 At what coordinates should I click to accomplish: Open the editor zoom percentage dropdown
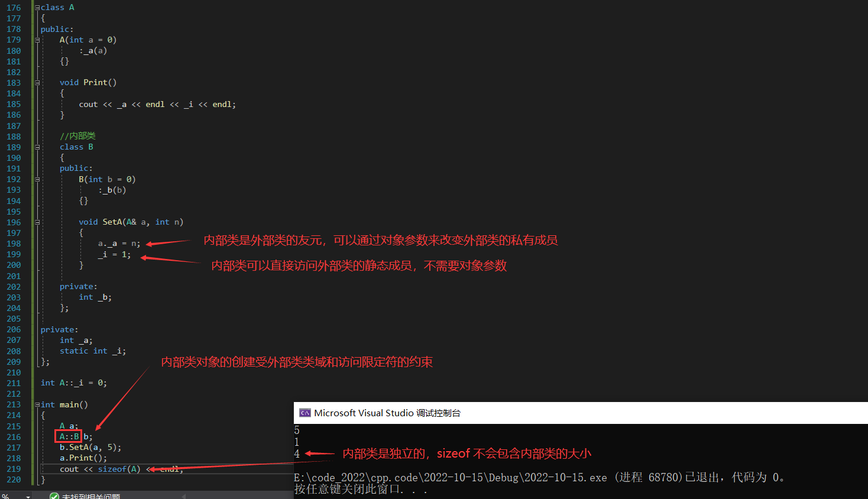click(x=28, y=497)
